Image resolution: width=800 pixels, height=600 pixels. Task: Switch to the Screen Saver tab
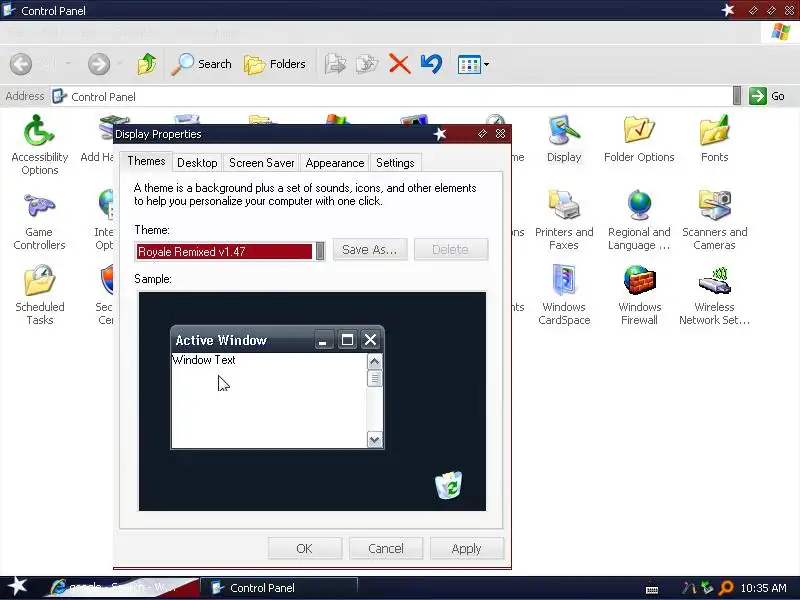(261, 163)
